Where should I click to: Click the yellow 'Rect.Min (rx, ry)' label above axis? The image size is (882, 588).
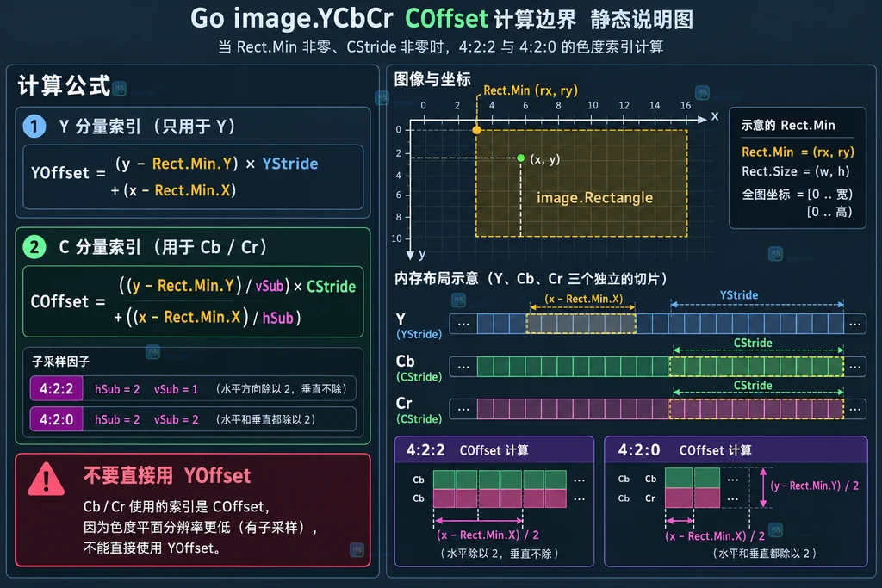[531, 90]
